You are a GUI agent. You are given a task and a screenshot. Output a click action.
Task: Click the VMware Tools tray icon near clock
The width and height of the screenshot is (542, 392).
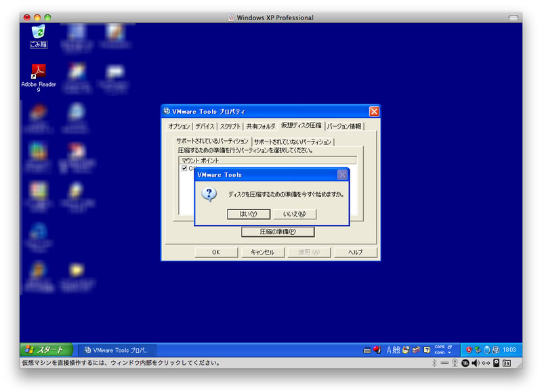(x=495, y=350)
